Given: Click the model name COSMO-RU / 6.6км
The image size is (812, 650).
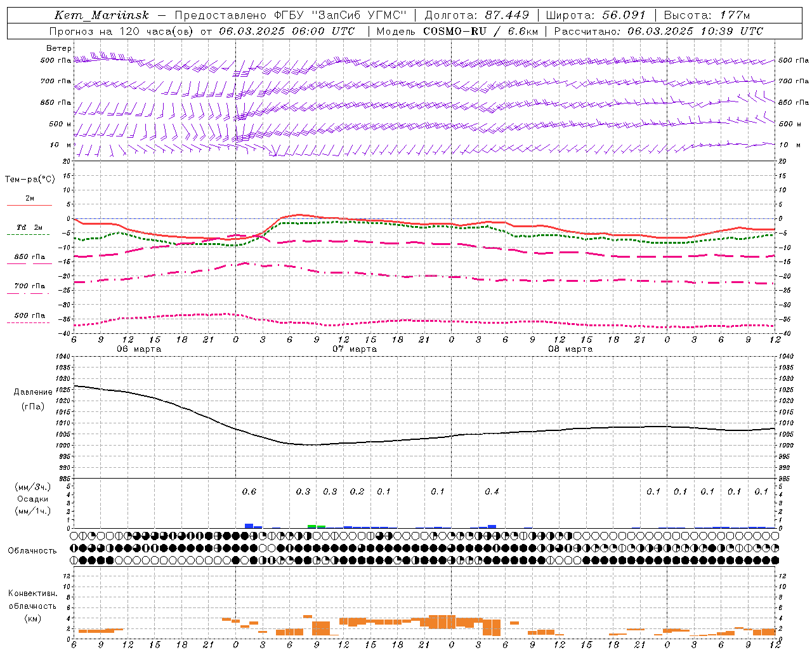Looking at the screenshot, I should click(x=480, y=31).
